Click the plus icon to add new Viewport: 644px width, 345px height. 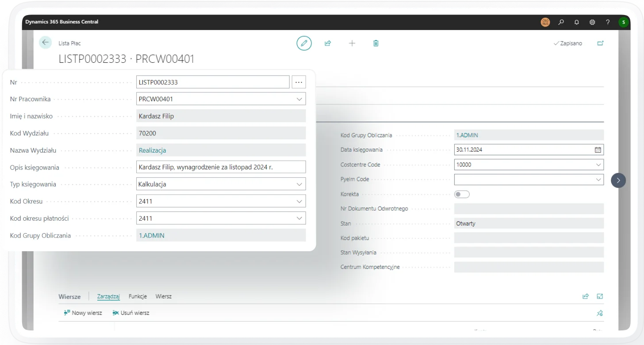352,43
